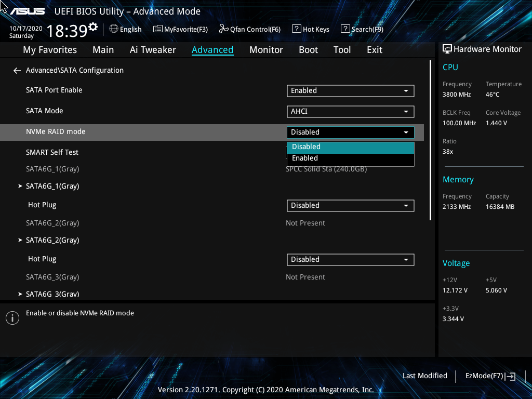Select Disabled in the NVMe RAID list
The width and height of the screenshot is (532, 399).
coord(351,147)
